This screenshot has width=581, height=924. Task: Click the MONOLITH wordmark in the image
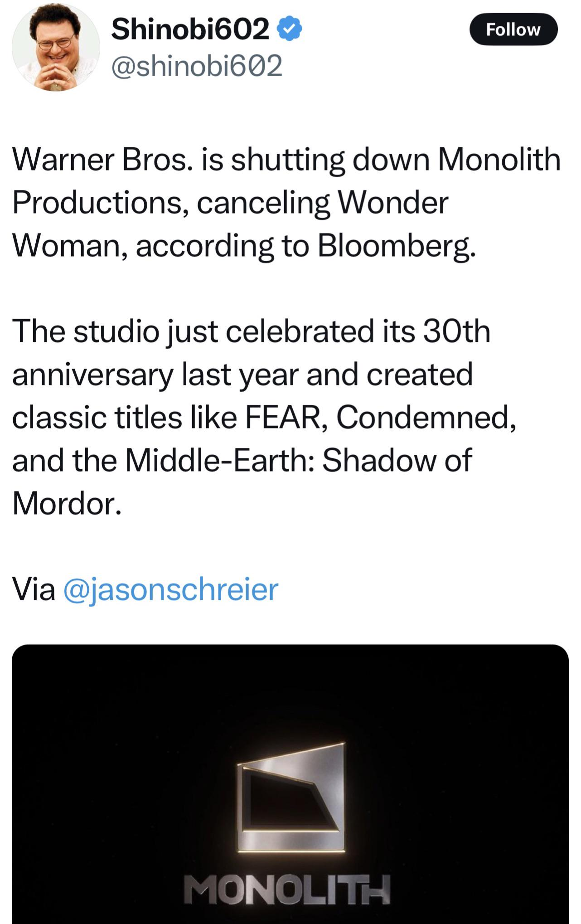[x=287, y=890]
